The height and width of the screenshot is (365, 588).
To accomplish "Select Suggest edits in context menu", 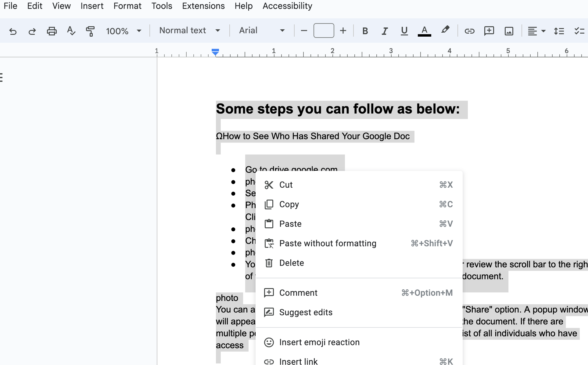I will [x=359, y=312].
